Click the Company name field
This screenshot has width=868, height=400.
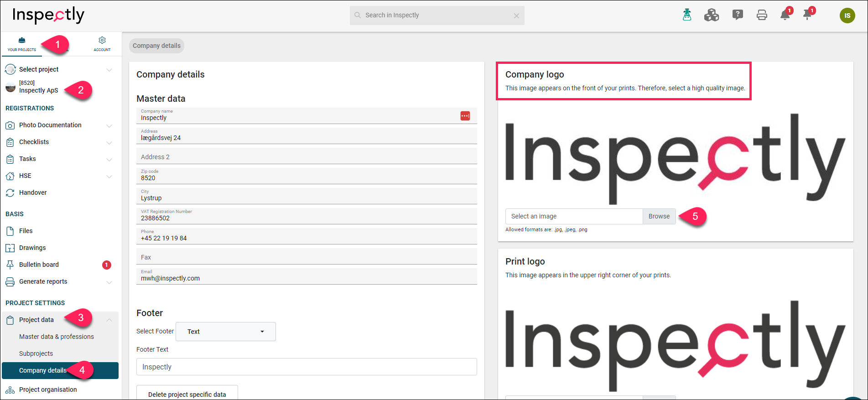point(307,116)
